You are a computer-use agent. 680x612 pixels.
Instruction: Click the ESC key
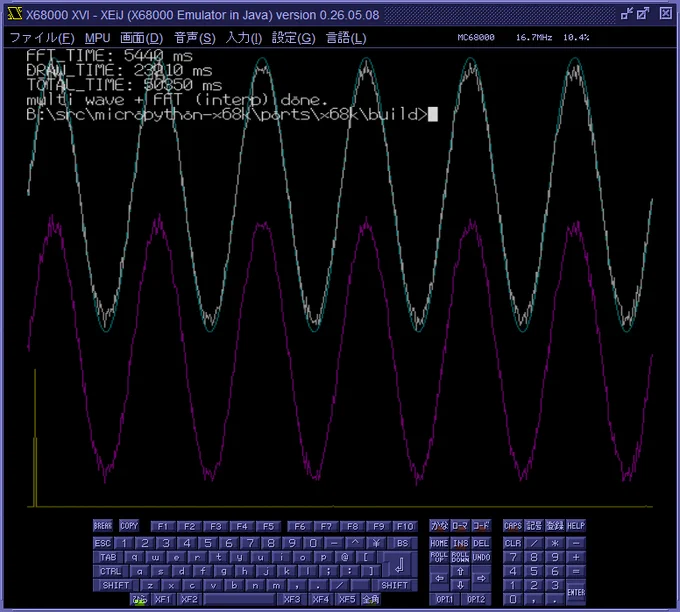click(x=102, y=543)
